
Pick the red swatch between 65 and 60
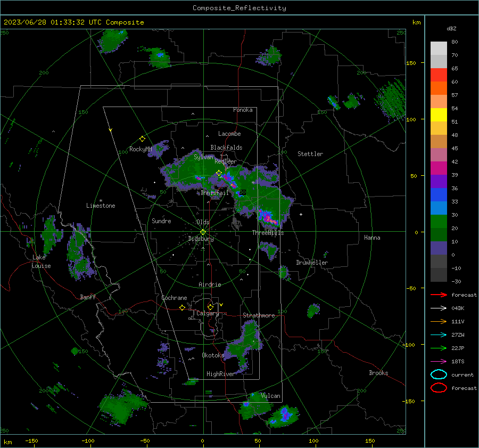[439, 75]
